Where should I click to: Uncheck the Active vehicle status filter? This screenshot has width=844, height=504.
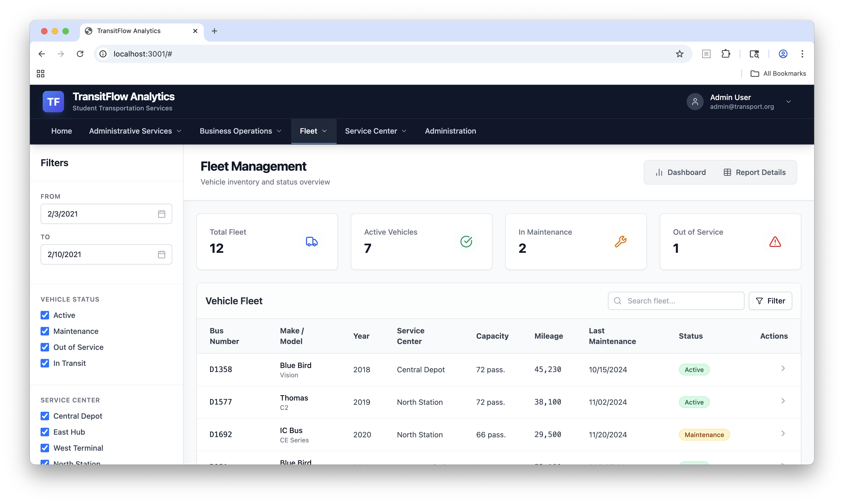click(x=45, y=315)
